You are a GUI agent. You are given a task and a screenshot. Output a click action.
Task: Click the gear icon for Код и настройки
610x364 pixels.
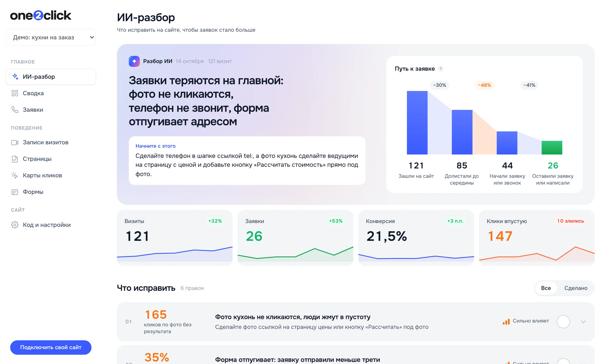15,225
